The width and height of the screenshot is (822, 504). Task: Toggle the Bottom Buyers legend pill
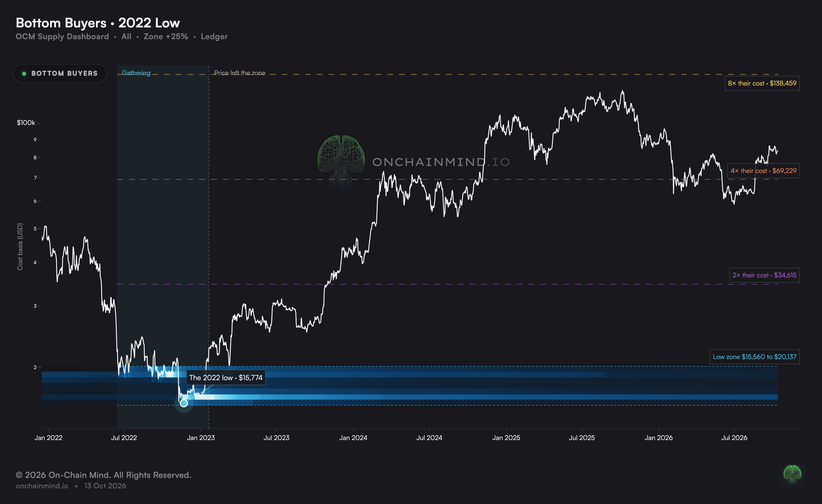click(60, 73)
